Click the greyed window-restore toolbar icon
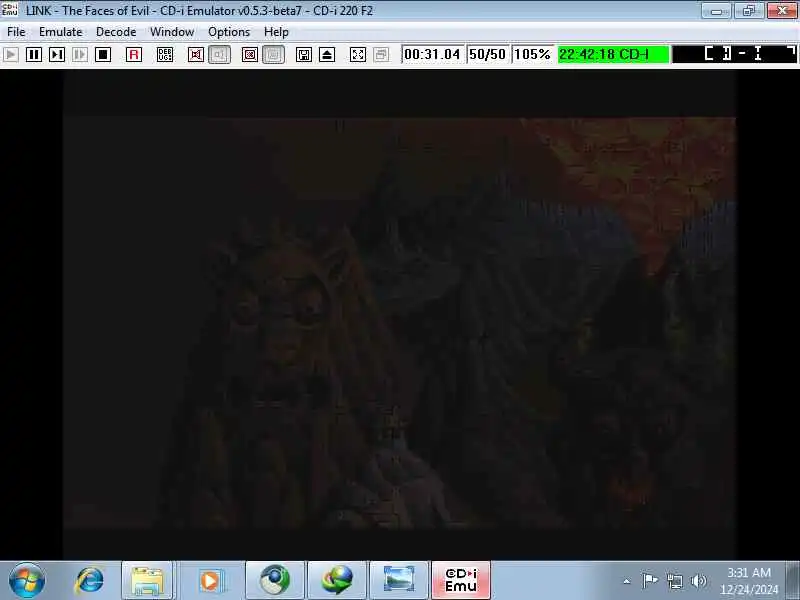The image size is (800, 600). click(x=381, y=55)
